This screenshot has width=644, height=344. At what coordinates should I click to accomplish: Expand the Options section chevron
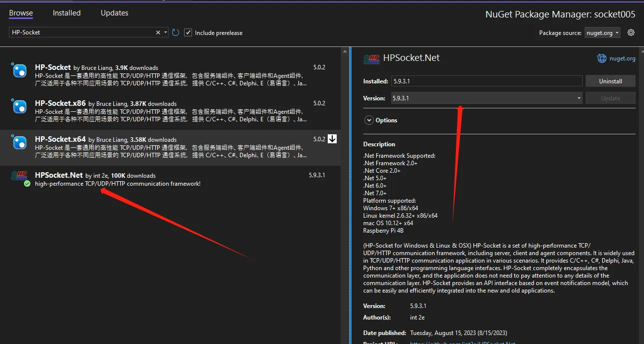pyautogui.click(x=369, y=120)
